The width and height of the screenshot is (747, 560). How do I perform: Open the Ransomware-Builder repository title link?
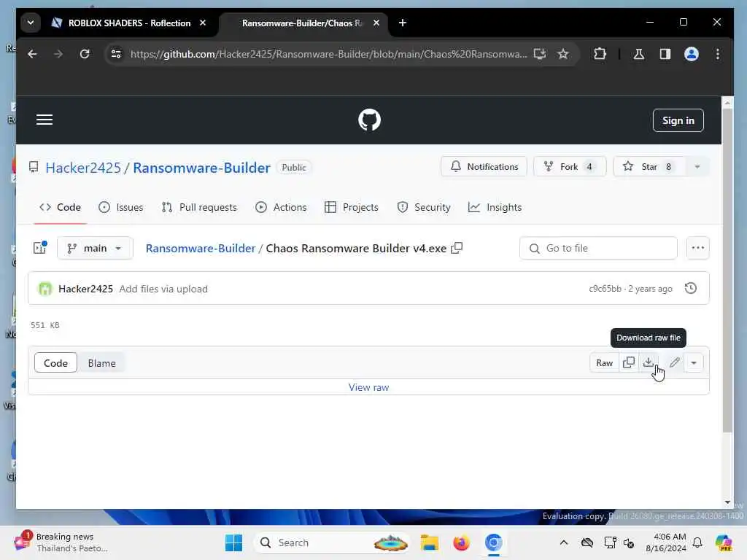coord(201,168)
